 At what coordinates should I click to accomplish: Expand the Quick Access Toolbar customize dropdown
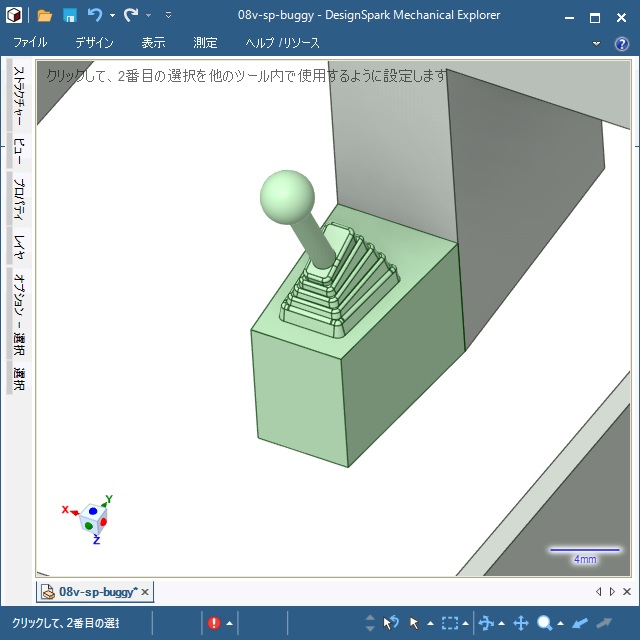168,16
